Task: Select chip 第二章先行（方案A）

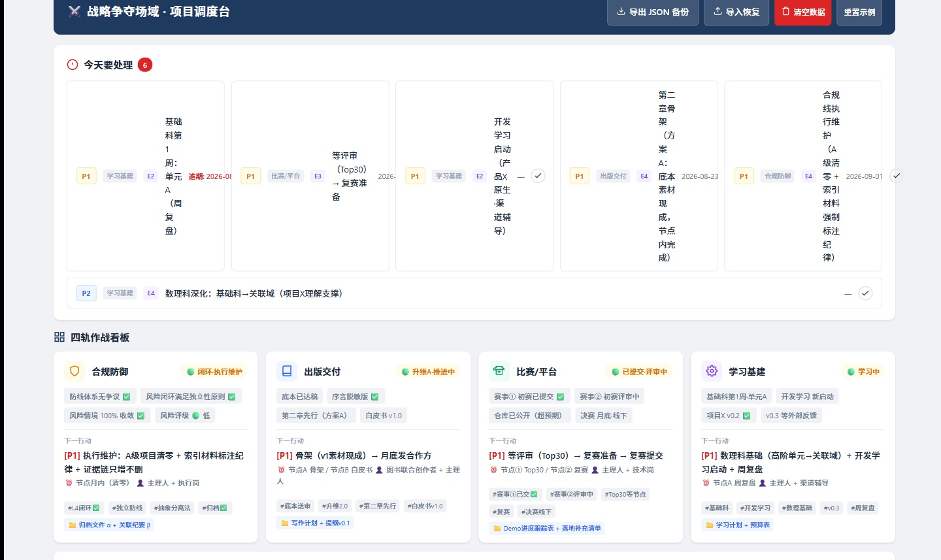Action: (x=316, y=416)
